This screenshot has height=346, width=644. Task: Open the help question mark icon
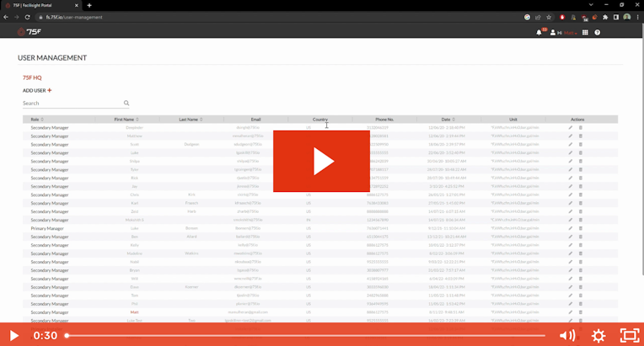click(x=597, y=32)
